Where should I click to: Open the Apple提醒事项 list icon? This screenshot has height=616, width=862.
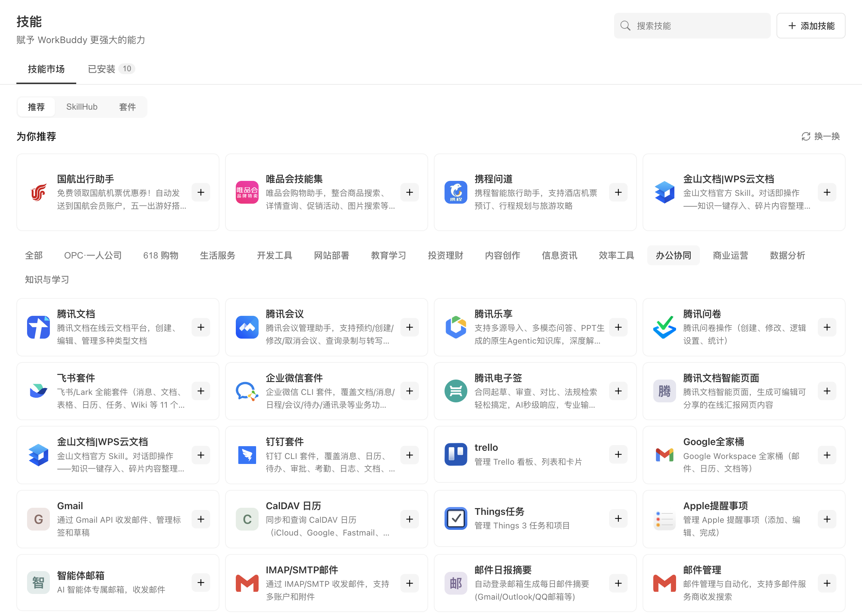664,519
